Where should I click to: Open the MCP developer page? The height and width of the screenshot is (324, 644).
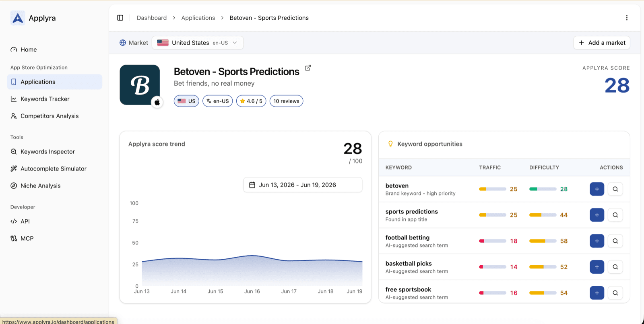point(54,238)
